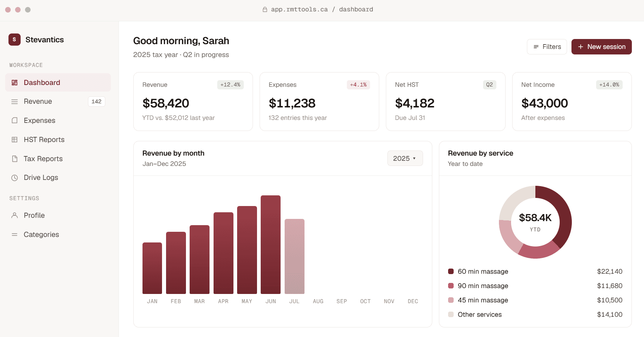Image resolution: width=644 pixels, height=337 pixels.
Task: Click the Categories lines icon
Action: pyautogui.click(x=15, y=234)
